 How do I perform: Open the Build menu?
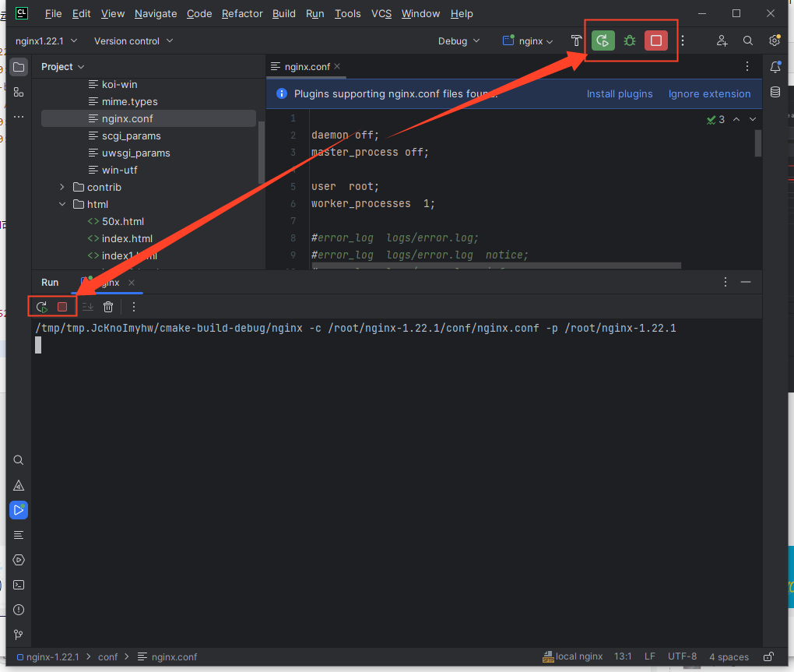(283, 14)
